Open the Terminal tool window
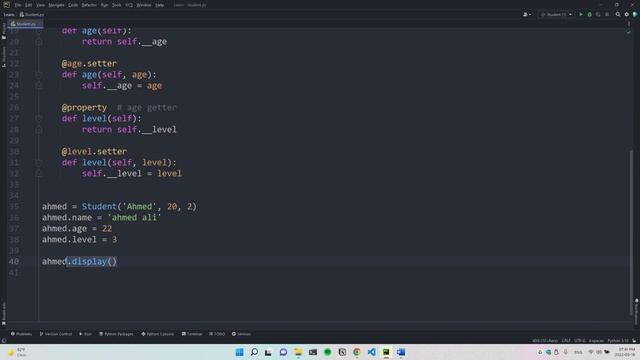Image resolution: width=640 pixels, height=360 pixels. click(x=192, y=334)
